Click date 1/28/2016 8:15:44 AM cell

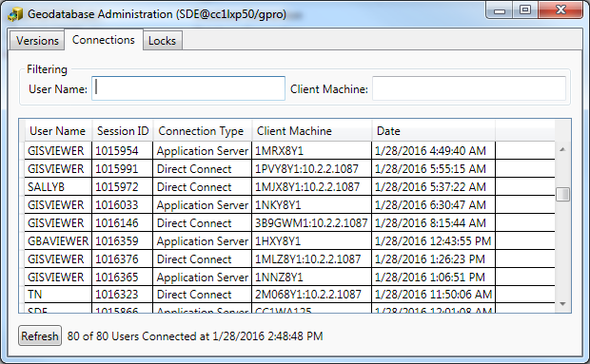point(434,222)
